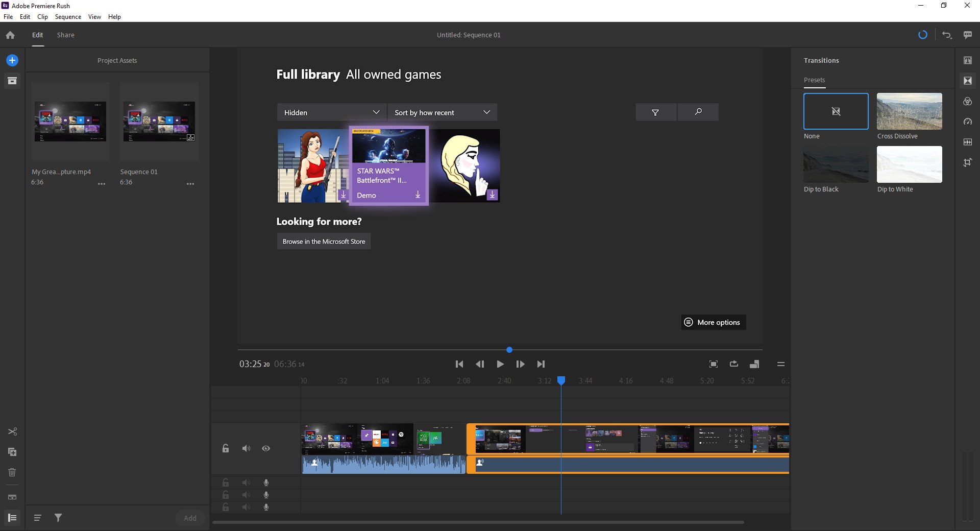Viewport: 980px width, 531px height.
Task: Open the Crop and Rotate panel icon
Action: (967, 162)
